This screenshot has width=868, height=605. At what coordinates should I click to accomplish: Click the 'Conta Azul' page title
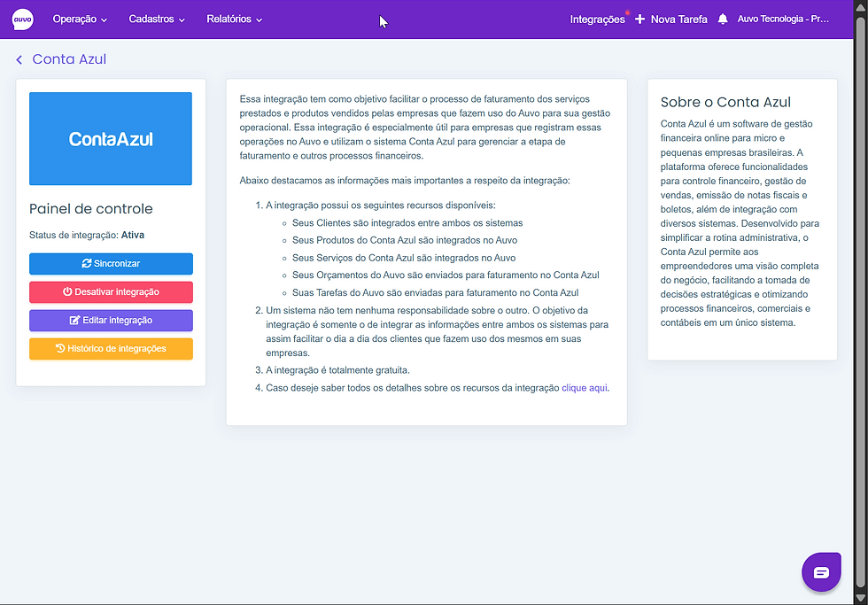coord(69,59)
